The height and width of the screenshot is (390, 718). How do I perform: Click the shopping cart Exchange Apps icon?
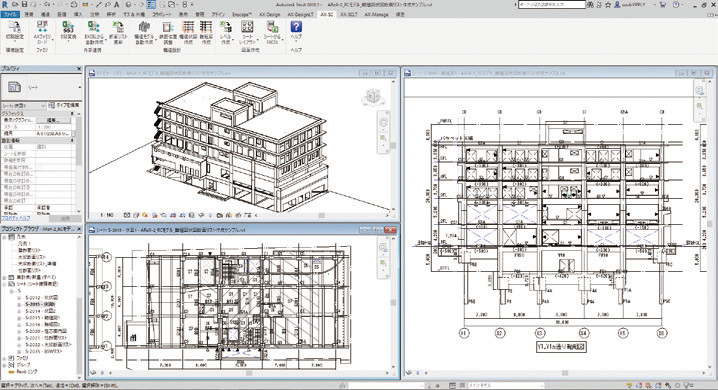coord(663,5)
